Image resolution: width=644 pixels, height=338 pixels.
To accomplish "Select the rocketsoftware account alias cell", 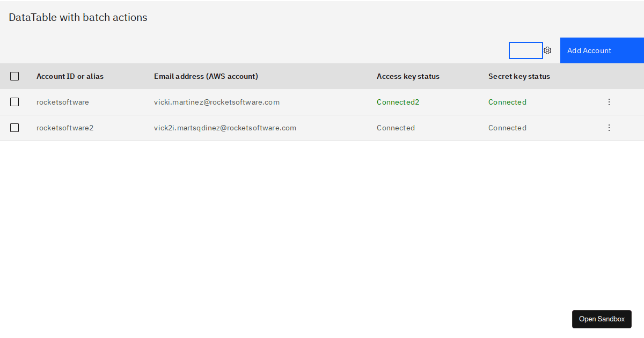I will (63, 102).
